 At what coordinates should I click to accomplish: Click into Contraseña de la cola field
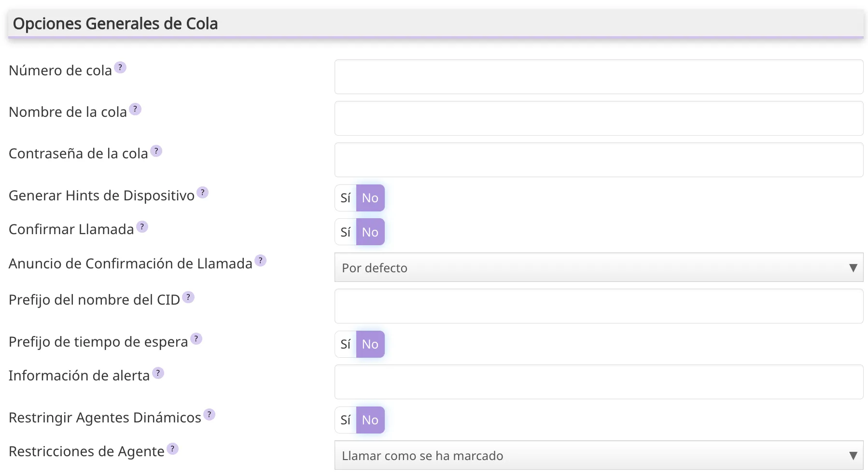599,160
